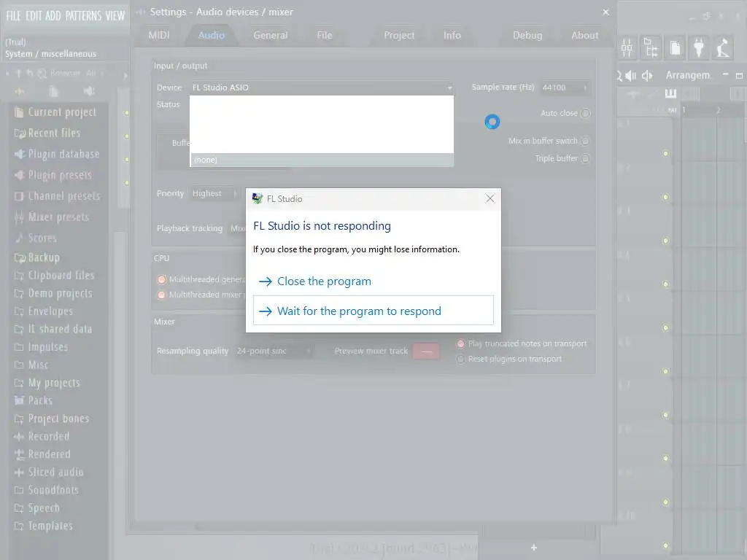Toggle Mix in buffer switch
Screen dimensions: 747x560
[585, 141]
